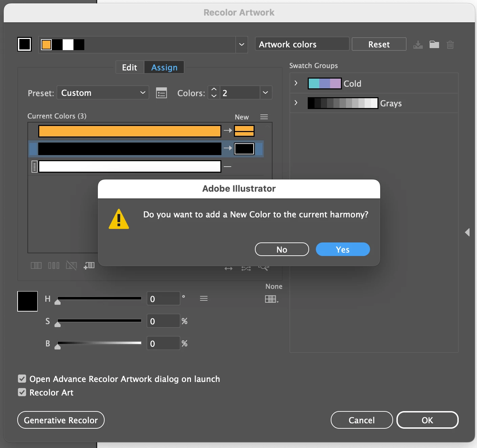Open the Preset Custom dropdown

(103, 92)
